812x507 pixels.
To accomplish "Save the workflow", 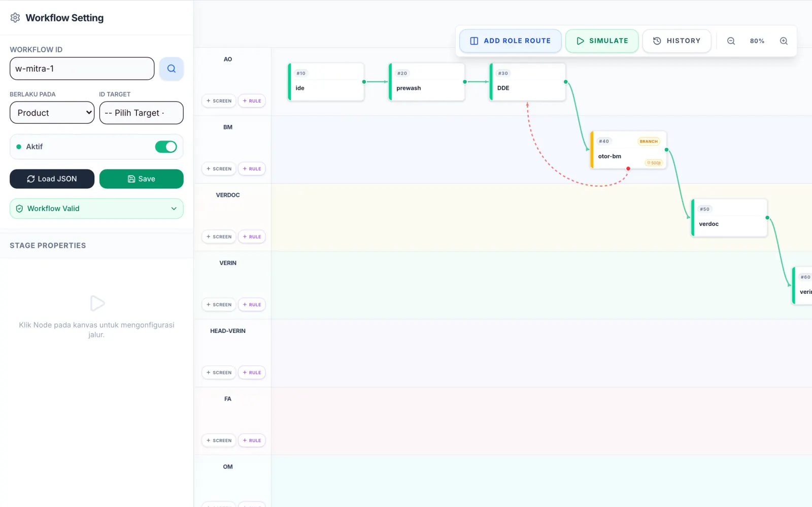I will coord(141,179).
